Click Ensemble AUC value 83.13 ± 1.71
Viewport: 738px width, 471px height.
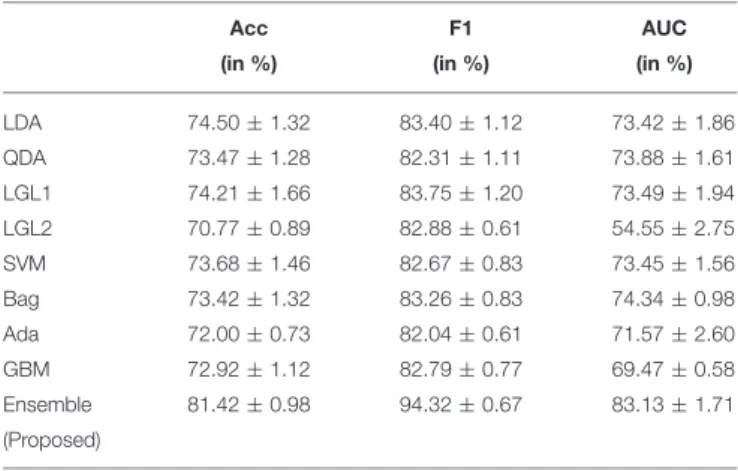[x=673, y=405]
